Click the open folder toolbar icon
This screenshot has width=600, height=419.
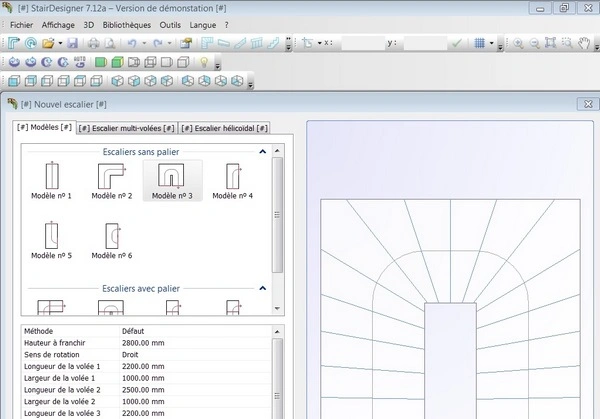click(x=47, y=44)
